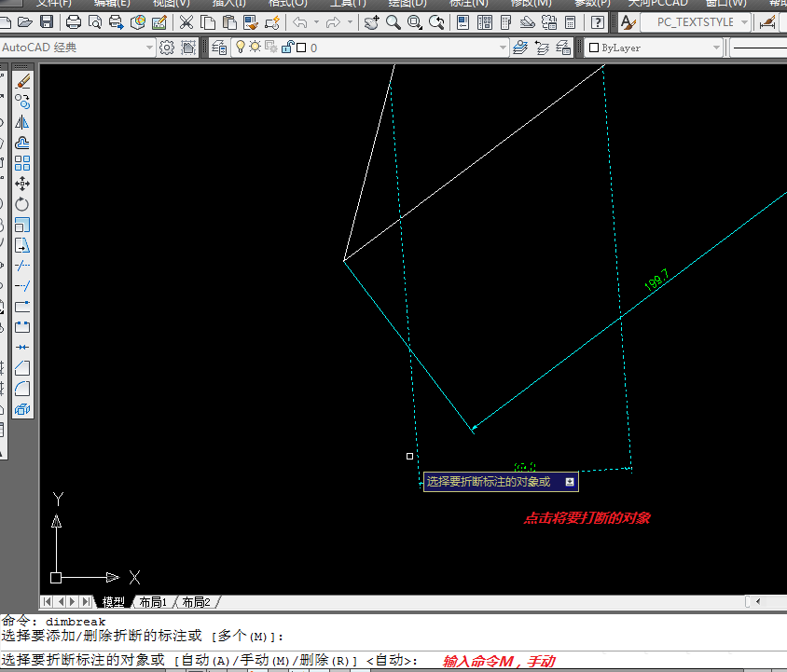Click the Cut scissors icon
Viewport: 787px width, 672px height.
click(x=186, y=22)
